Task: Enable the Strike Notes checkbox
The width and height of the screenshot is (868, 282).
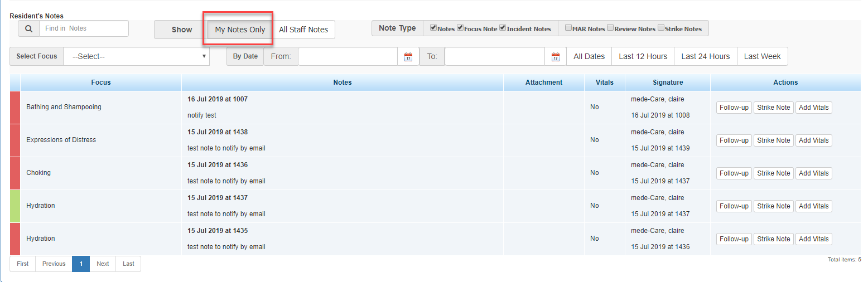Action: pos(661,28)
